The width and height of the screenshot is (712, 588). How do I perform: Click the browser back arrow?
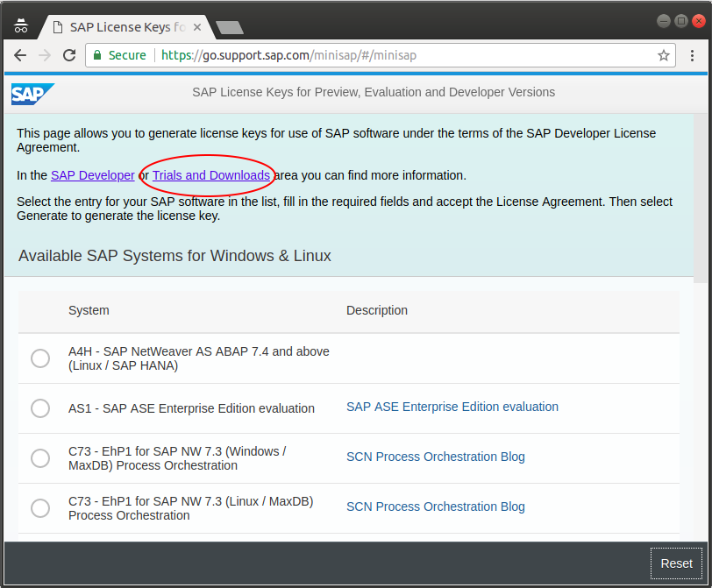pos(20,55)
